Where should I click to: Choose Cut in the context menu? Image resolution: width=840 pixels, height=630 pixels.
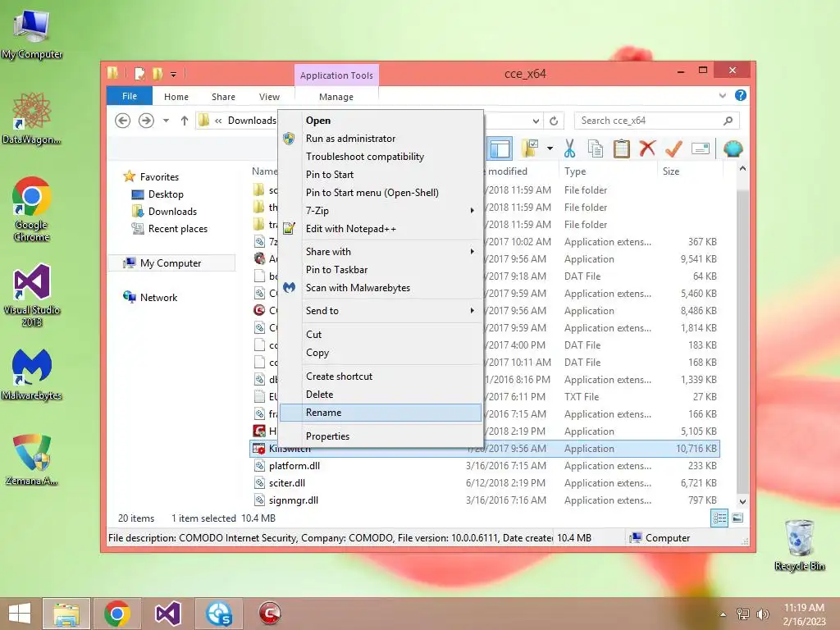[x=381, y=335]
